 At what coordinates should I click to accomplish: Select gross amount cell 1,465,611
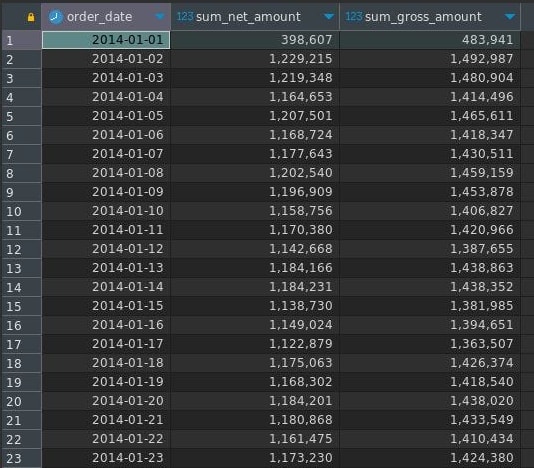pyautogui.click(x=430, y=116)
